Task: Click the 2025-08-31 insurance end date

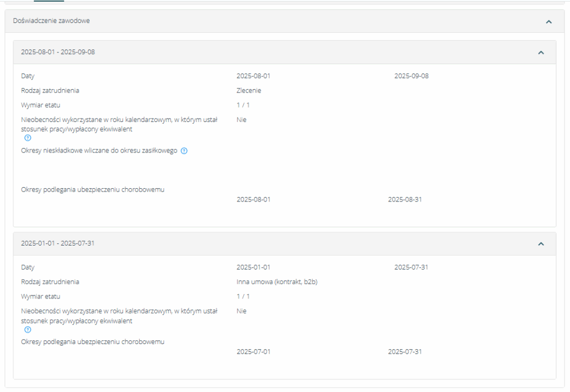Action: coord(405,199)
